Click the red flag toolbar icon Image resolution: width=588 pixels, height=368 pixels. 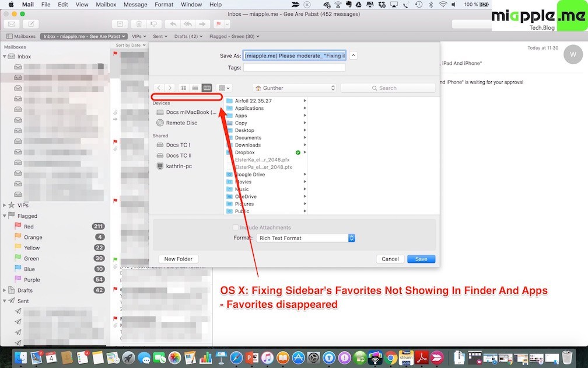218,24
